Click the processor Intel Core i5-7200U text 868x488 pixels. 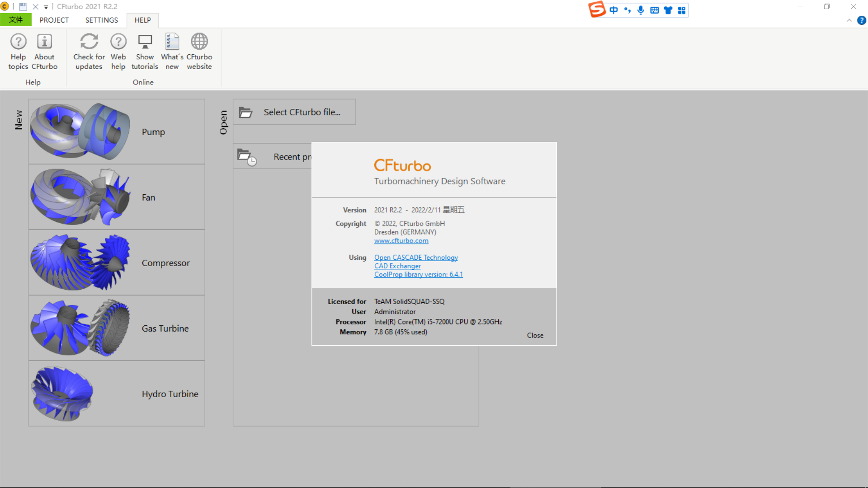point(438,322)
